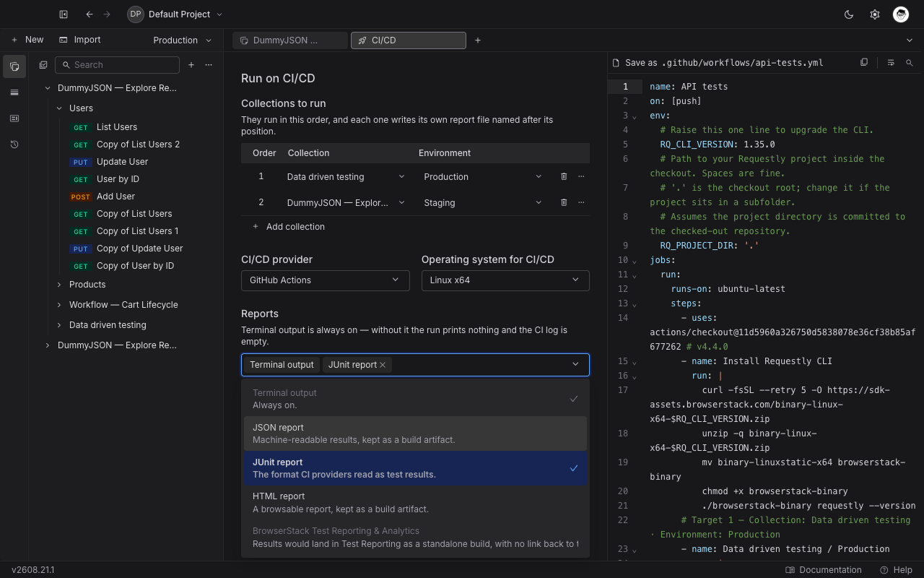
Task: Collapse the Users folder
Action: click(59, 108)
